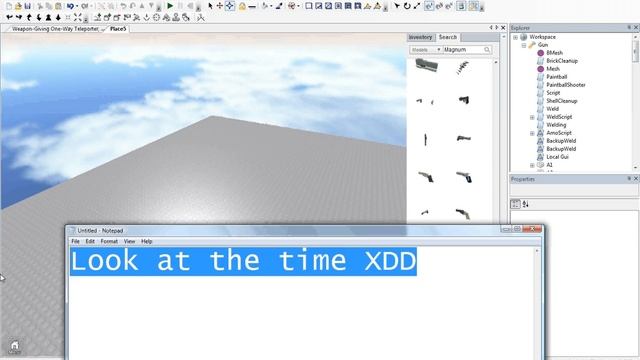Screen dimensions: 640x360
Task: Select the grey revolver thumbnail in fourth row
Action: [426, 177]
